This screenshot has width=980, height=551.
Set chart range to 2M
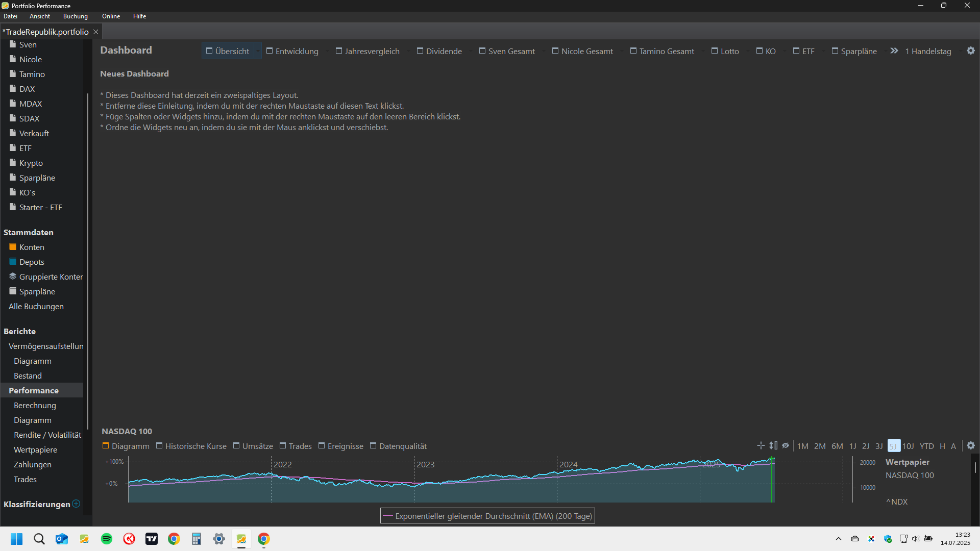pos(820,446)
